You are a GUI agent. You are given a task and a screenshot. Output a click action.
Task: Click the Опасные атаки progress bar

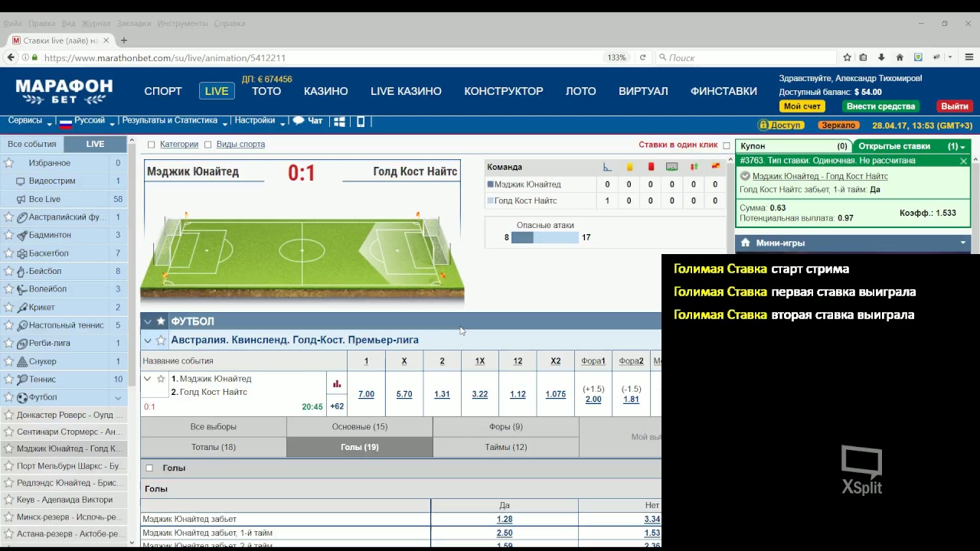pyautogui.click(x=544, y=238)
